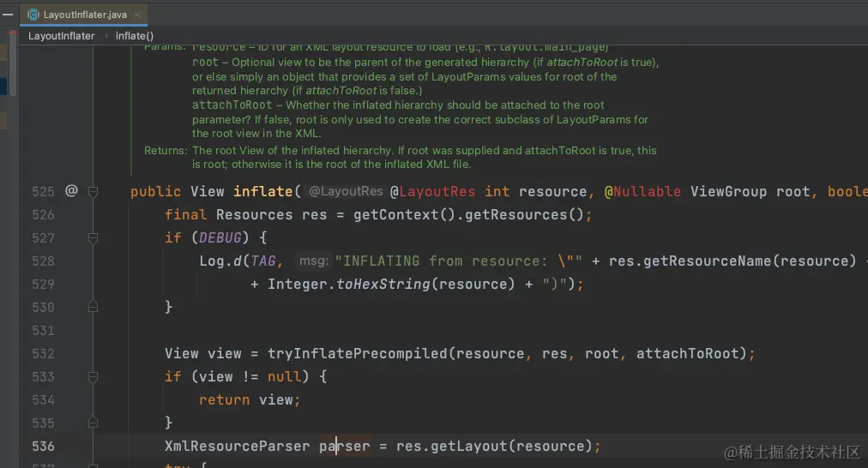Click the Java class icon on LayoutInflater.java tab

[33, 15]
